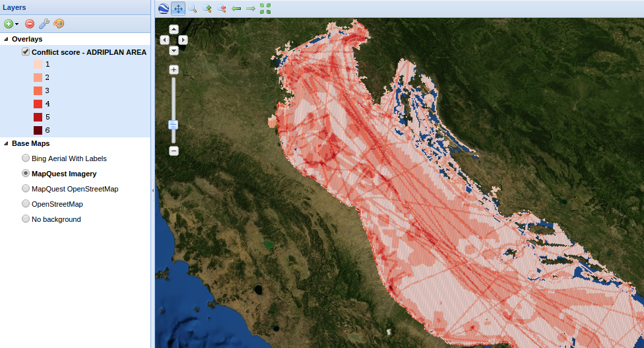Select Bing Aerial With Labels base map

coord(26,158)
